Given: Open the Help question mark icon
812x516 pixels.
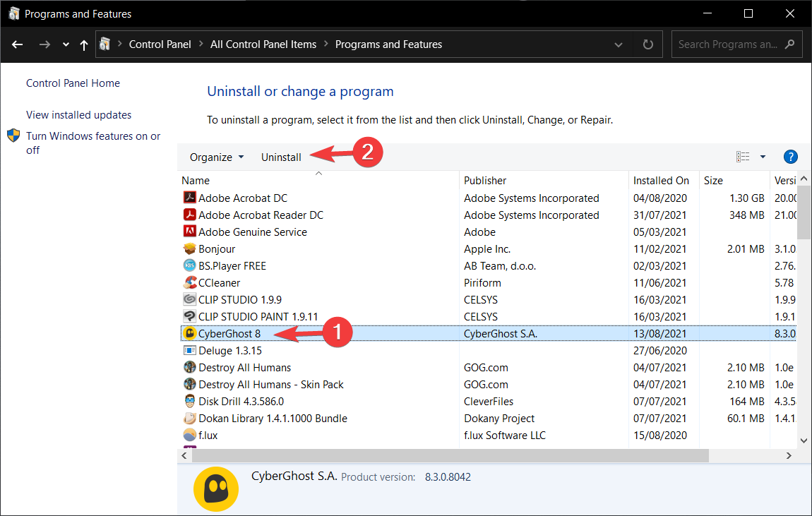Looking at the screenshot, I should (x=790, y=156).
